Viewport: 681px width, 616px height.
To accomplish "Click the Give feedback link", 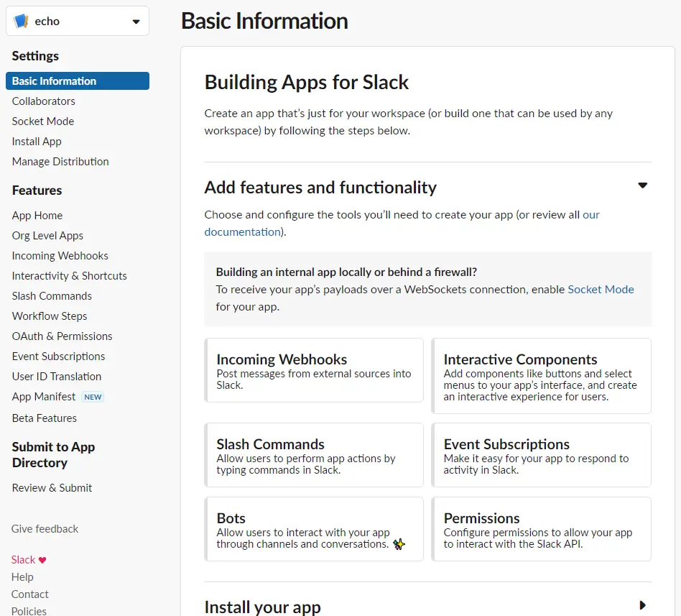I will (45, 529).
